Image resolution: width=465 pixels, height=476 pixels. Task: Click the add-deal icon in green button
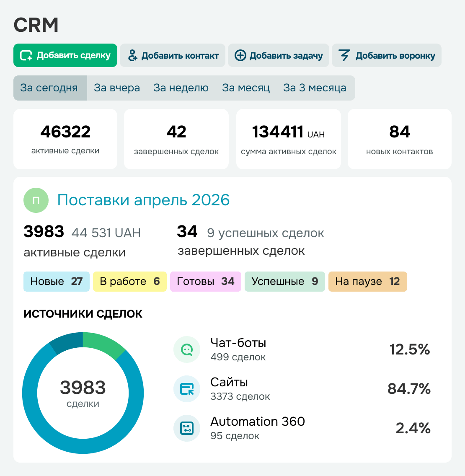coord(26,56)
